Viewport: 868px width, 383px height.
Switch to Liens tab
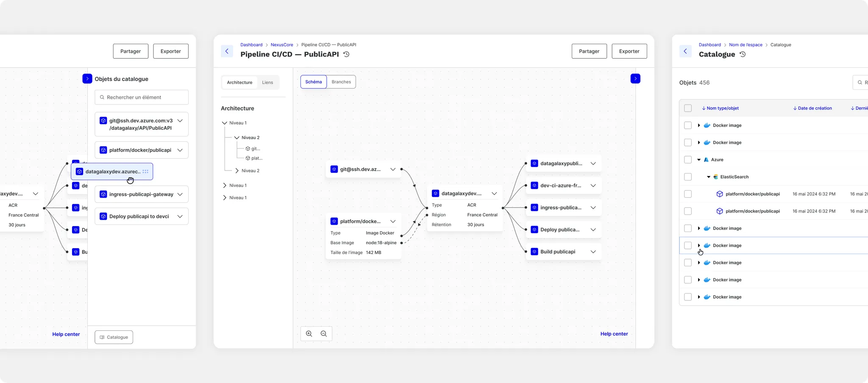click(x=267, y=82)
